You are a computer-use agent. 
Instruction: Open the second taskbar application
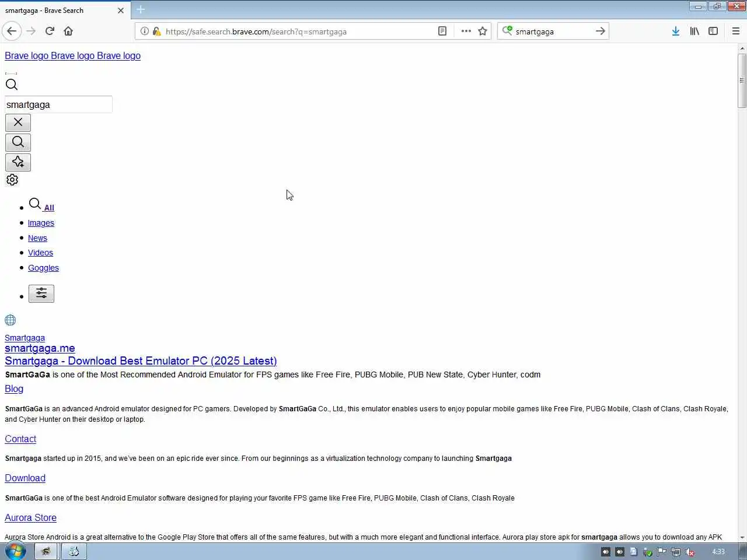pyautogui.click(x=74, y=551)
